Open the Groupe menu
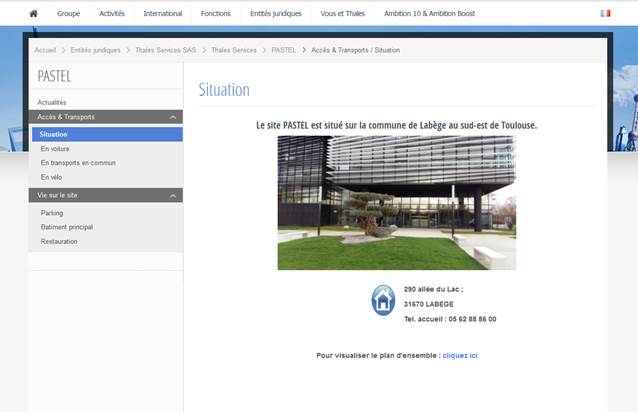 tap(69, 14)
